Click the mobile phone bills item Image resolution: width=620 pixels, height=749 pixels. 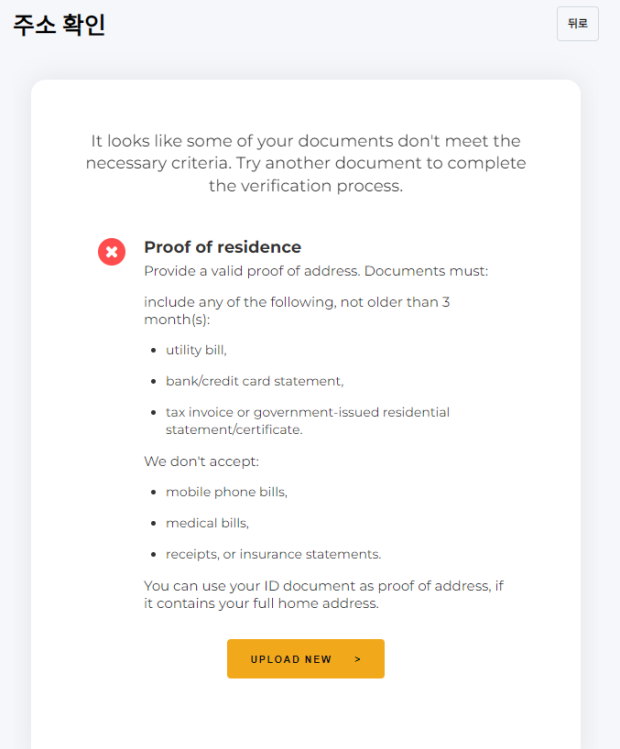[x=226, y=492]
